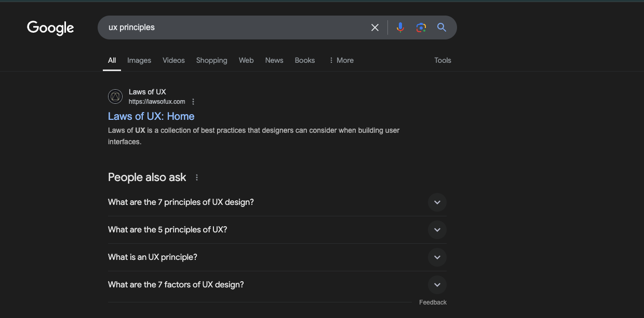
Task: Switch to the News tab
Action: (x=274, y=60)
